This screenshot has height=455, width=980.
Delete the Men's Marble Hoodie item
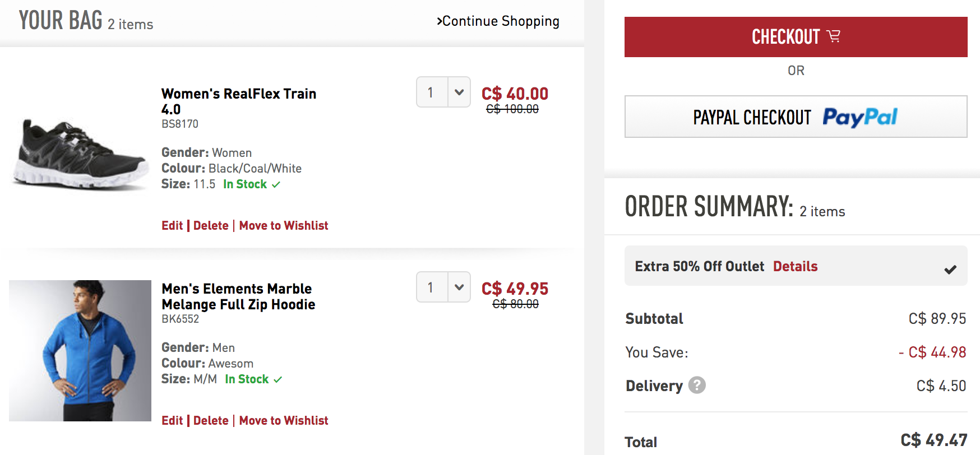coord(211,420)
